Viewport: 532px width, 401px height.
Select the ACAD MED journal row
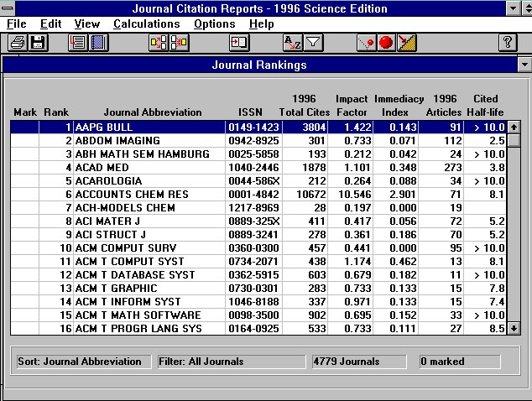click(258, 167)
